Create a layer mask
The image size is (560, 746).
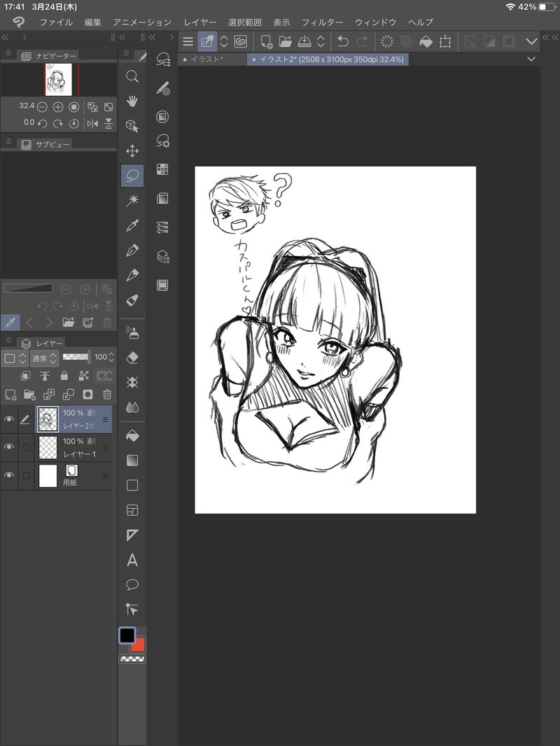click(87, 395)
